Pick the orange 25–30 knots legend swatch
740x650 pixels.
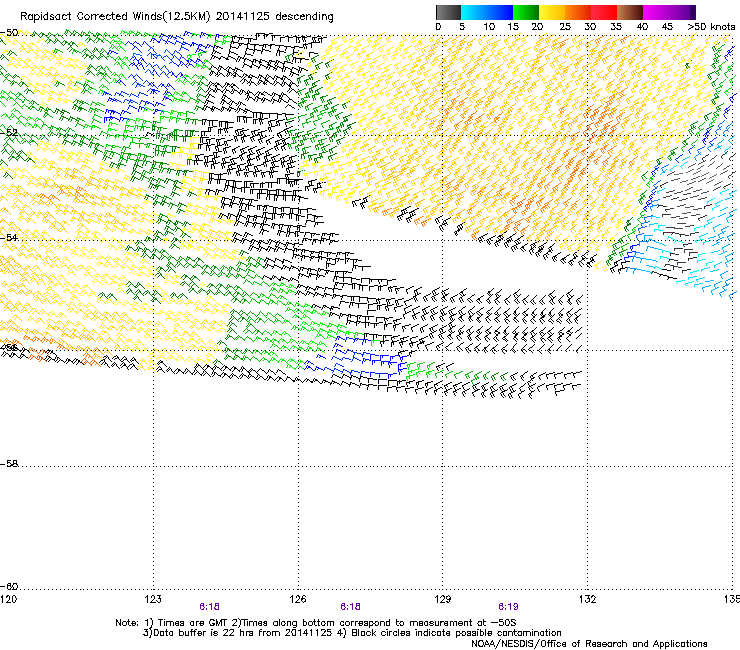578,12
